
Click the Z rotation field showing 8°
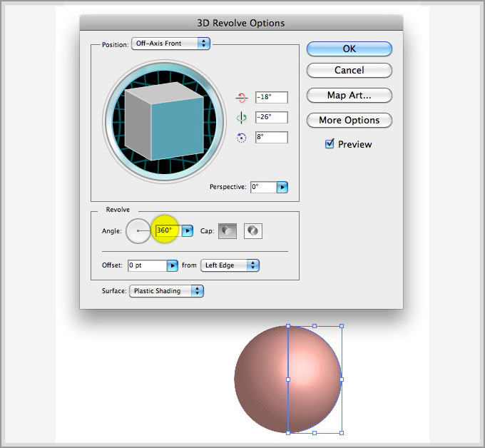pos(272,137)
